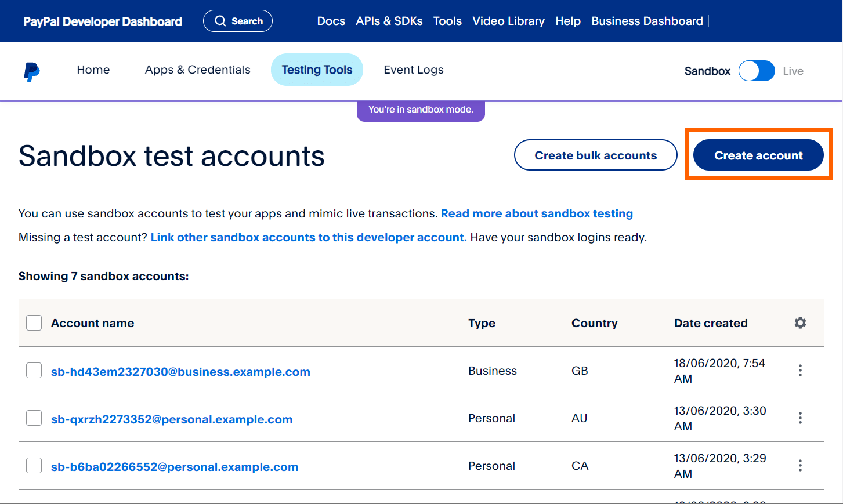843x504 pixels.
Task: Select all accounts with the header checkbox
Action: [34, 323]
